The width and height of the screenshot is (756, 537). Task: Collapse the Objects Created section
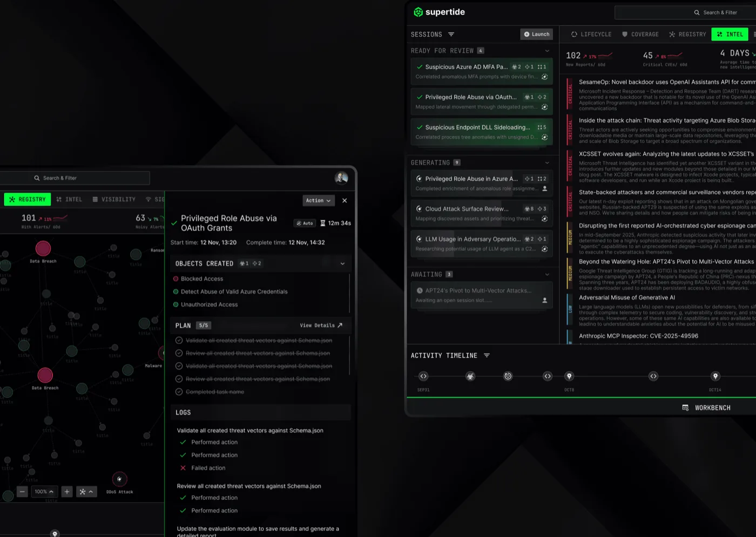pyautogui.click(x=342, y=263)
